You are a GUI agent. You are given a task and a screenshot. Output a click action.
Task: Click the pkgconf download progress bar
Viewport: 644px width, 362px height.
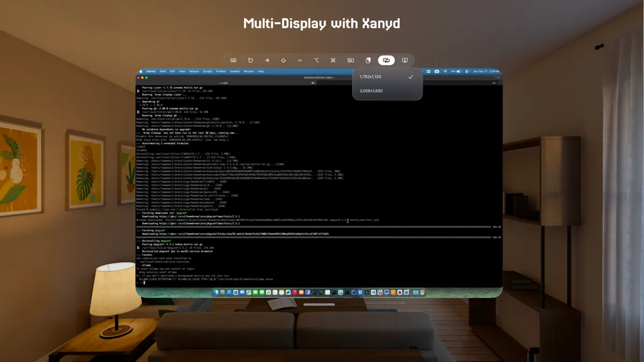pos(322,238)
